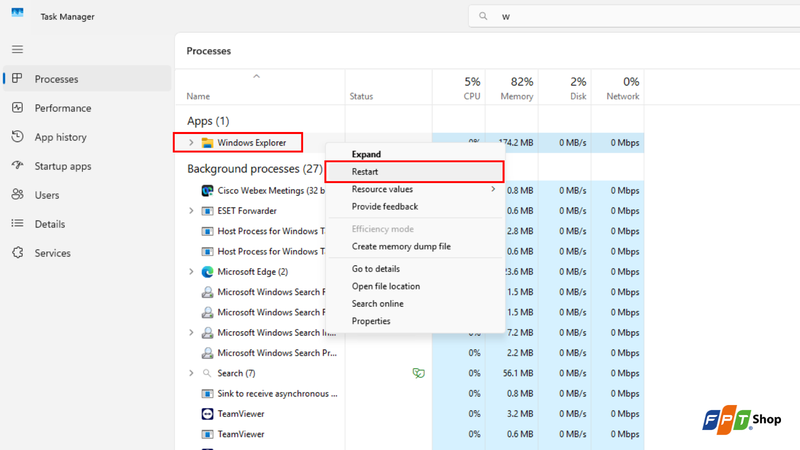800x450 pixels.
Task: Open the hamburger navigation menu
Action: [17, 49]
